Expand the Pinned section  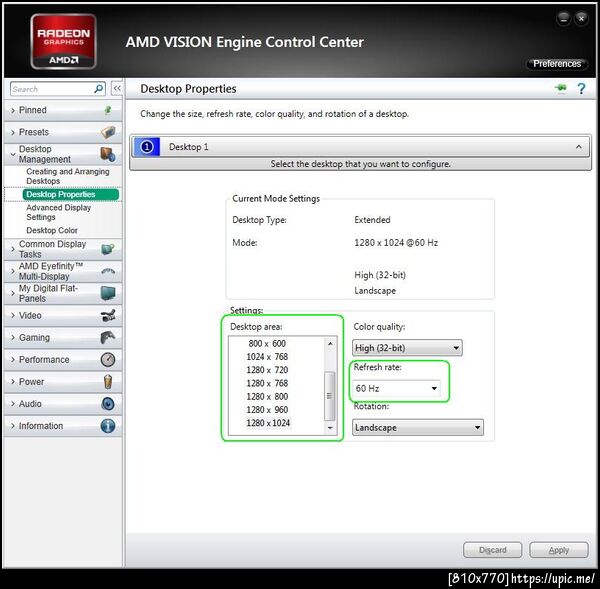tap(63, 110)
